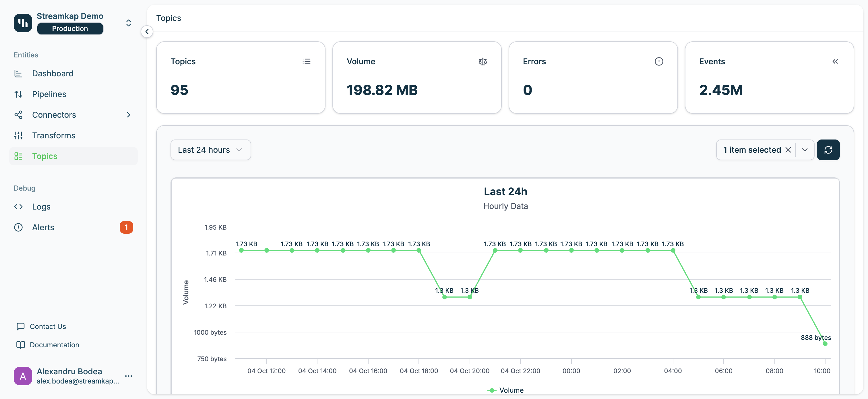Image resolution: width=868 pixels, height=399 pixels.
Task: Clear the 1 item selected filter
Action: click(x=788, y=150)
